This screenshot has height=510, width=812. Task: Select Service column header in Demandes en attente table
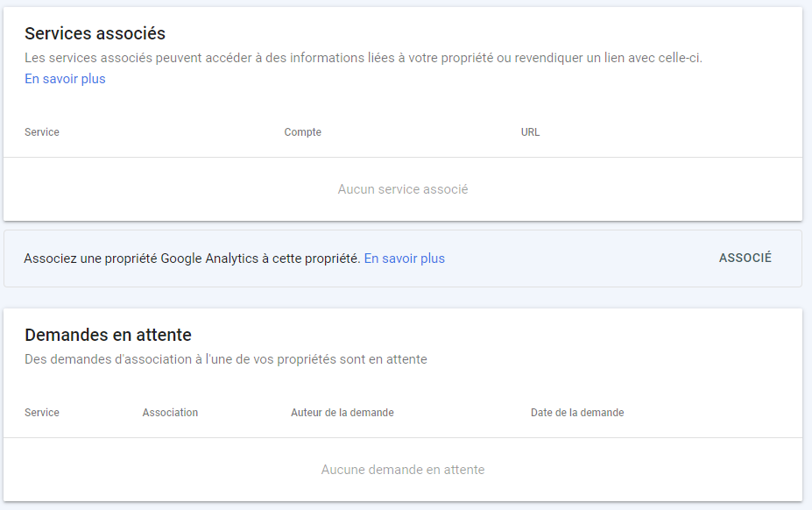pyautogui.click(x=42, y=413)
